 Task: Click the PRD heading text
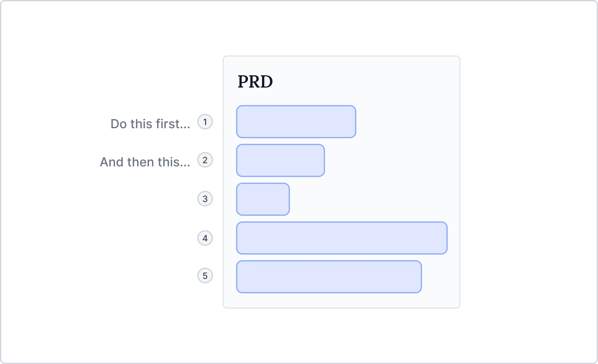(x=255, y=82)
